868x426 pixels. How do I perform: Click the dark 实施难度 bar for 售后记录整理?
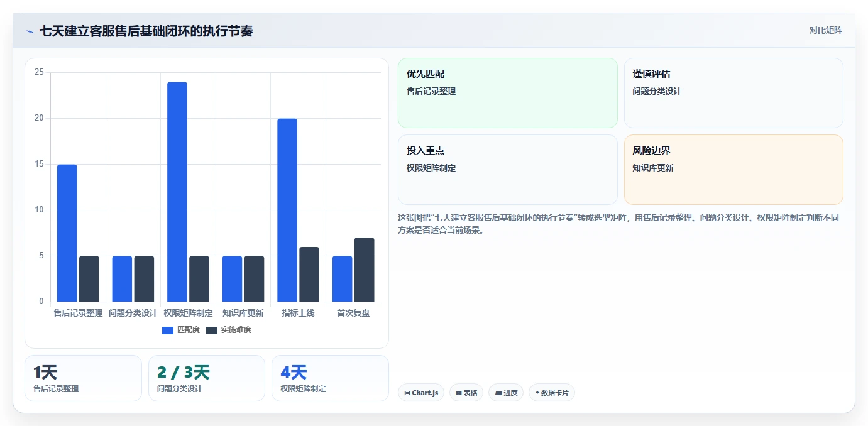(89, 279)
